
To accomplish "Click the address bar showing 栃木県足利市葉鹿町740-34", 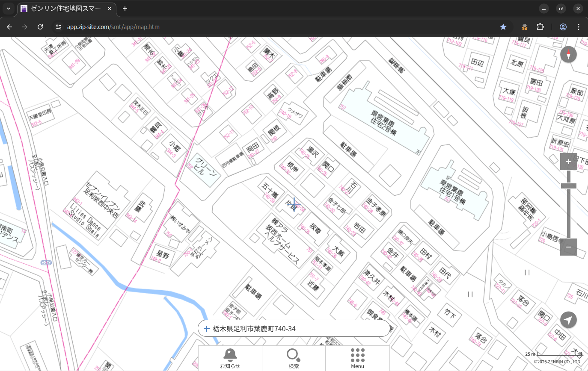I will tap(295, 329).
